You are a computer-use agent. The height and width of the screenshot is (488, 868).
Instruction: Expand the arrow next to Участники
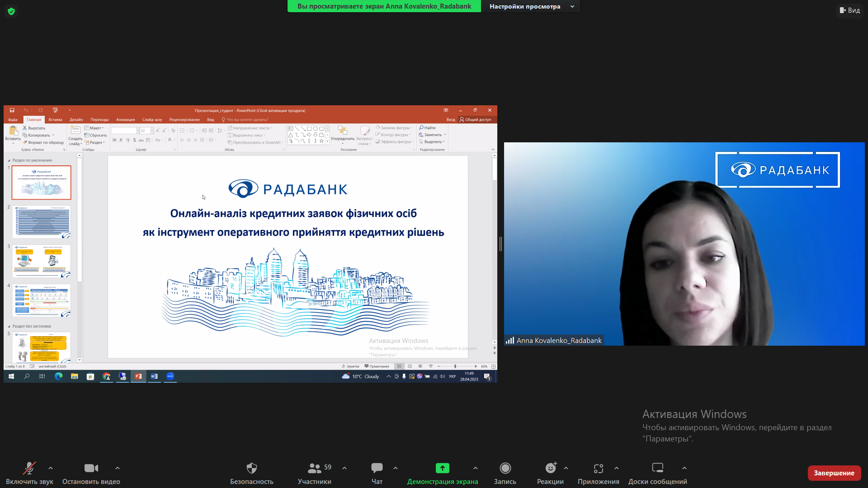[344, 468]
